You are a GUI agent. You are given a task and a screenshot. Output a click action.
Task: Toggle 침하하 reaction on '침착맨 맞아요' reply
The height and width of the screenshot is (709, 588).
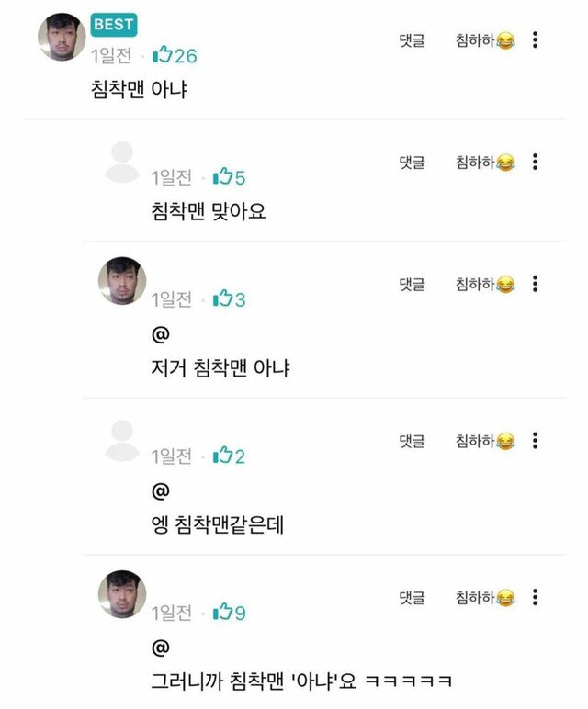tap(485, 163)
